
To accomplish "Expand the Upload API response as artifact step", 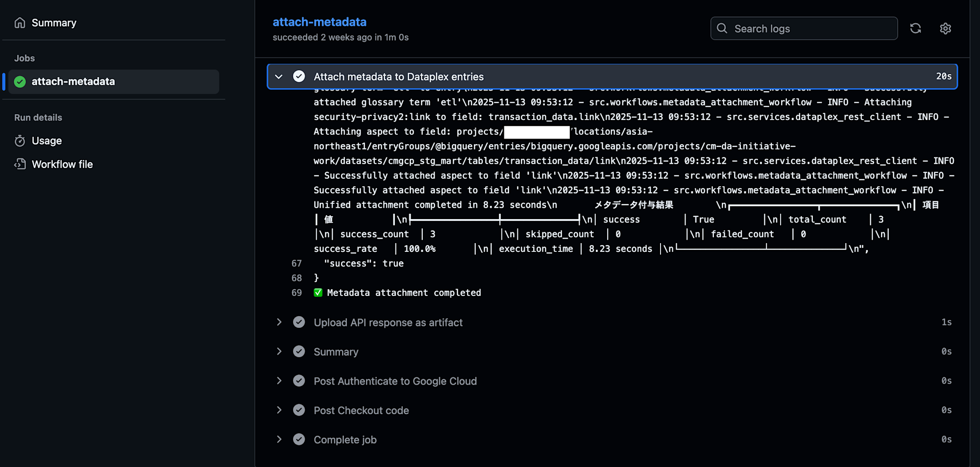I will 279,322.
